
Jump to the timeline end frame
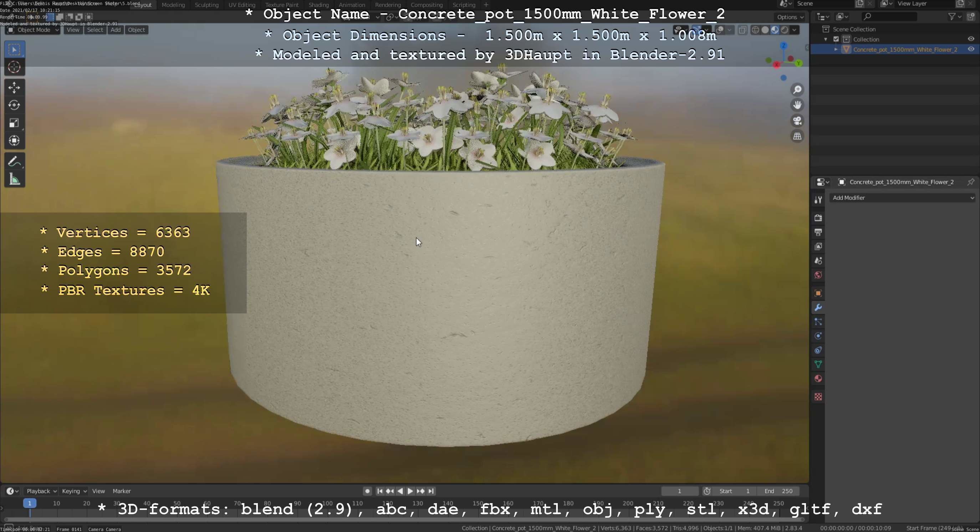coord(431,491)
